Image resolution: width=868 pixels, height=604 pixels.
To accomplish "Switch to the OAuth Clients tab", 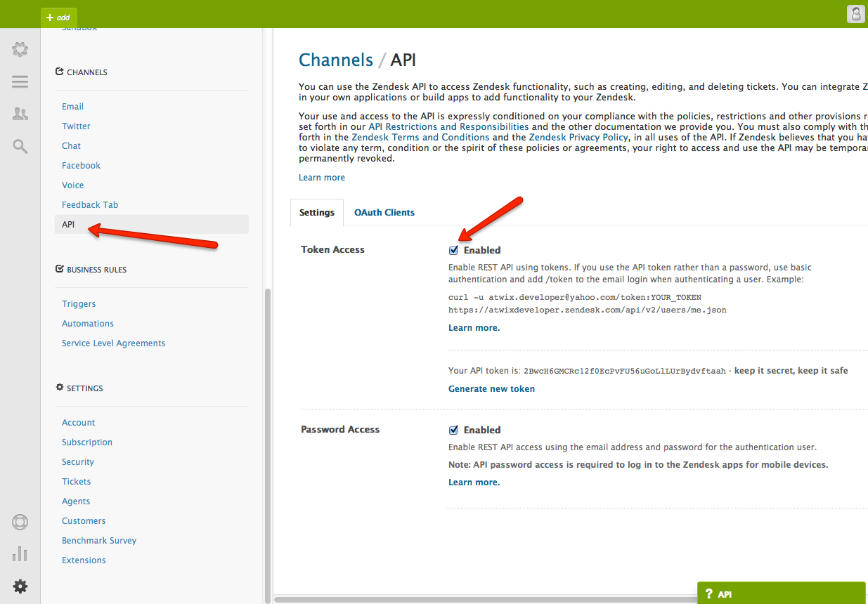I will (x=384, y=212).
